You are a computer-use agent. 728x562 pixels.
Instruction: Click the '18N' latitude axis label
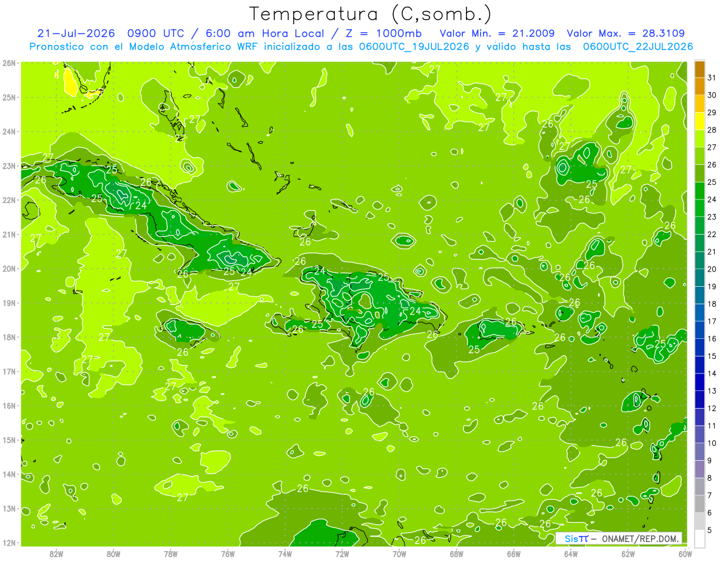click(x=9, y=337)
